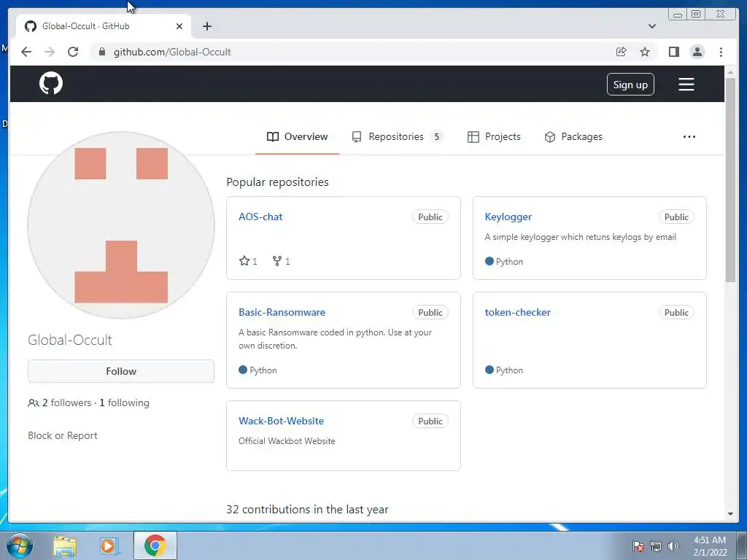Switch to the Packages tab
The width and height of the screenshot is (747, 560).
tap(573, 136)
